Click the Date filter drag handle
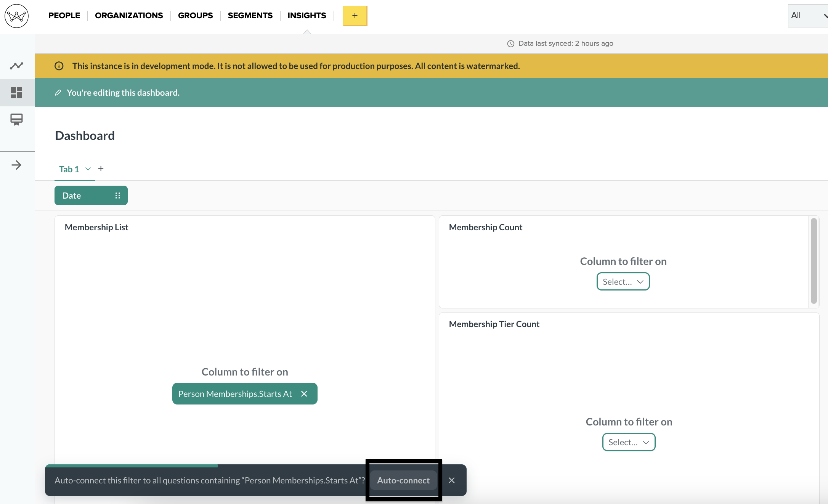828x504 pixels. coord(118,196)
